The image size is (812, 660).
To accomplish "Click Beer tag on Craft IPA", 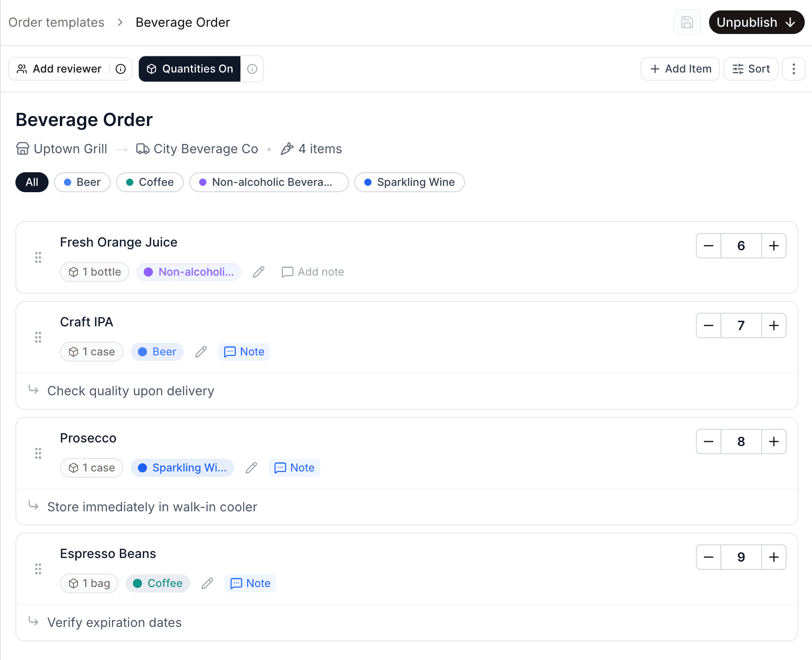I will pos(157,352).
